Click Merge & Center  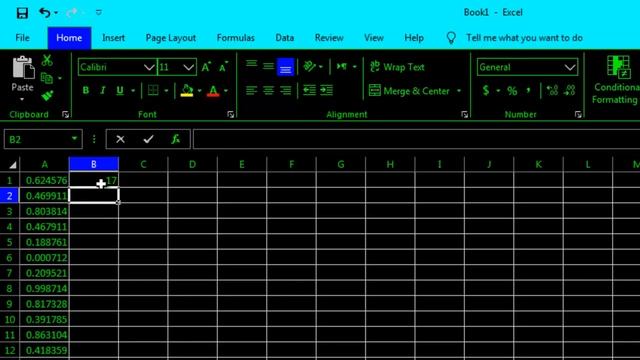pyautogui.click(x=409, y=91)
